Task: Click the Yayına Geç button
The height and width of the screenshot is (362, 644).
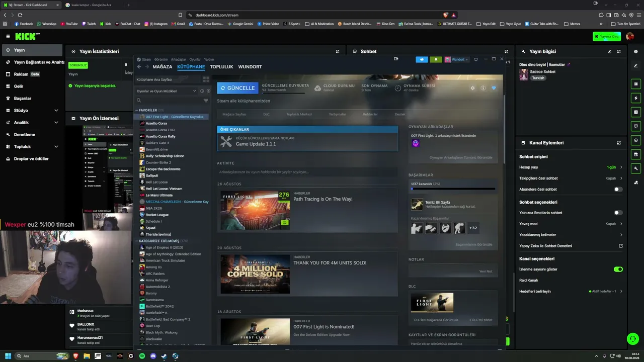Action: (606, 36)
